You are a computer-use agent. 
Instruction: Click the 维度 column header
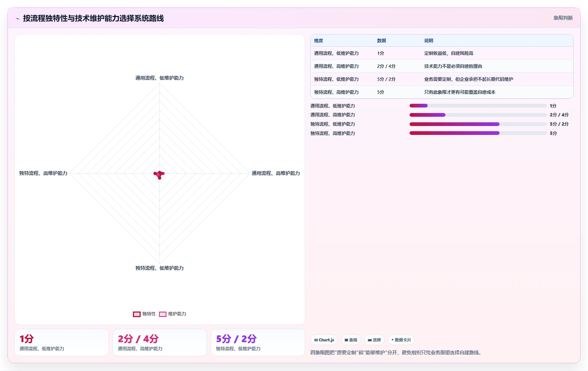tap(319, 41)
